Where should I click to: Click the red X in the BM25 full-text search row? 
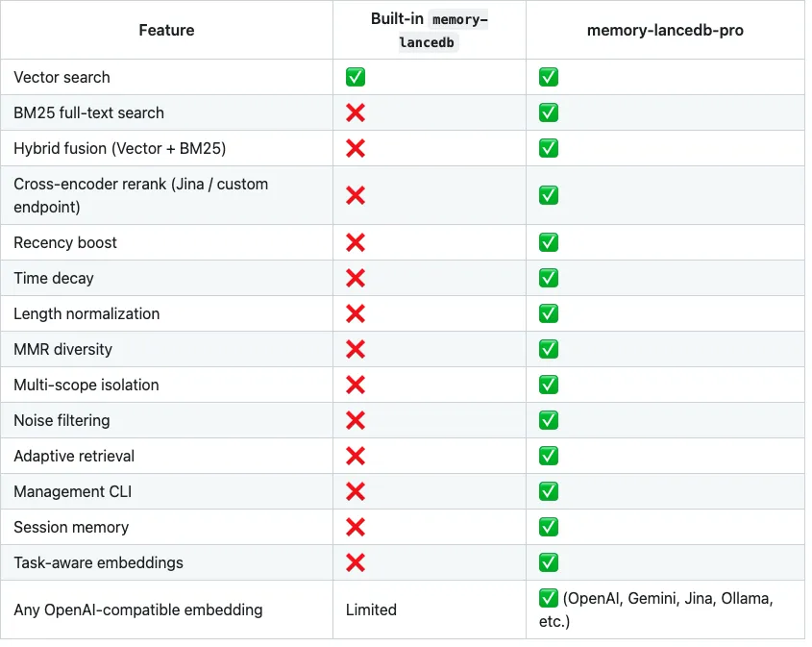[x=356, y=113]
